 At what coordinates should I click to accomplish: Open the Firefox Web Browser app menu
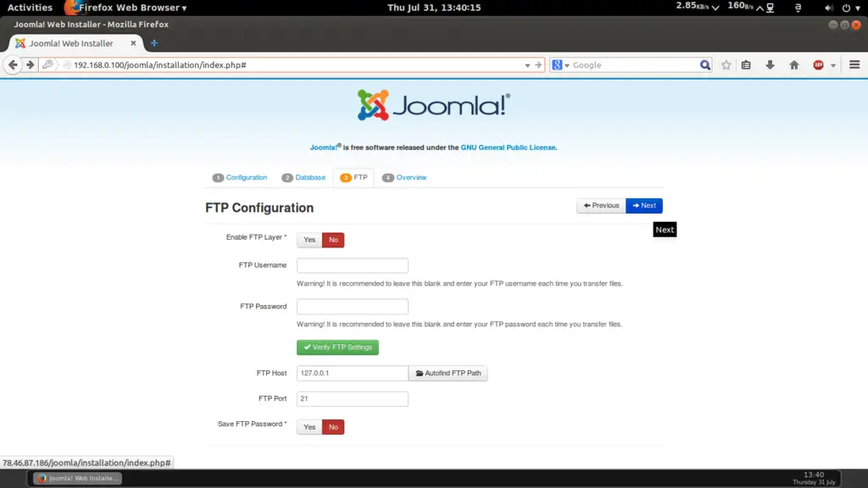point(126,7)
